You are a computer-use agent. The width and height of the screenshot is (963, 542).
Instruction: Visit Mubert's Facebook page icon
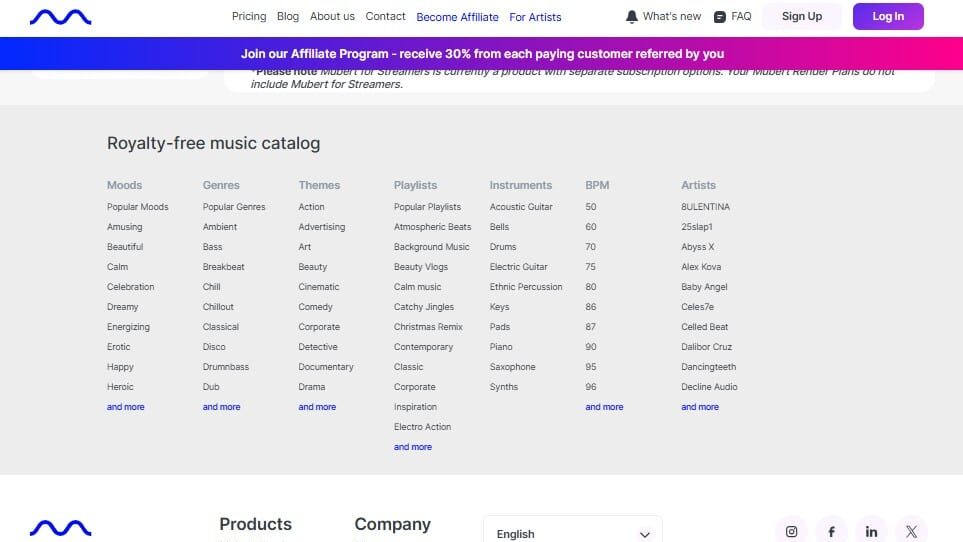coord(831,531)
